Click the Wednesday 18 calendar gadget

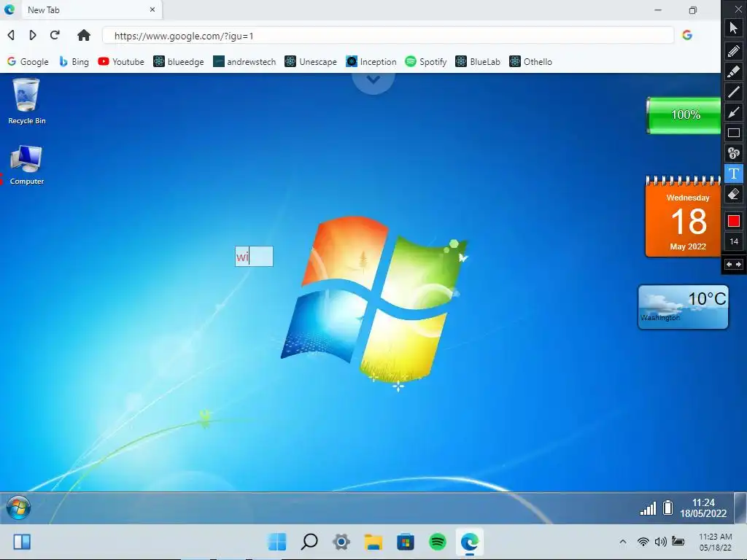point(684,217)
